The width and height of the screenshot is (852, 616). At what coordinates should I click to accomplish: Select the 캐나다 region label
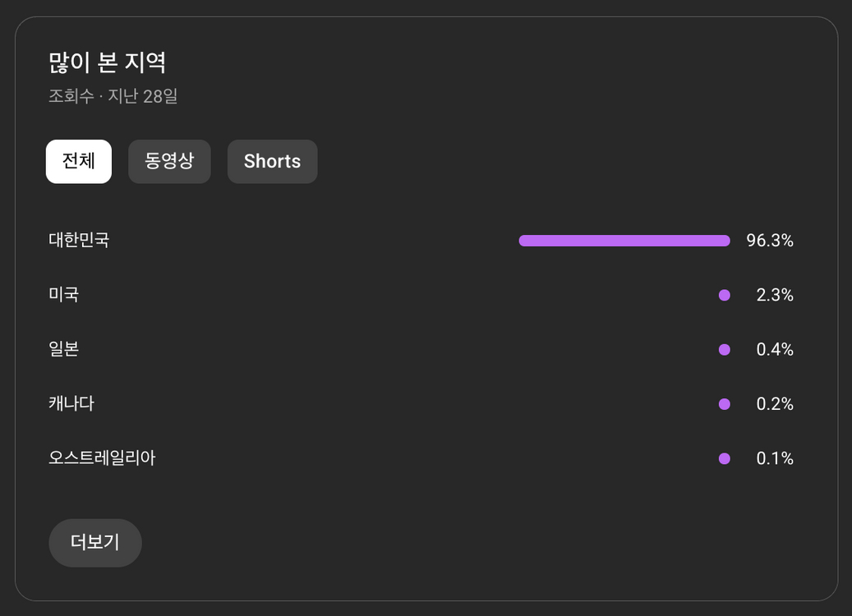tap(70, 403)
